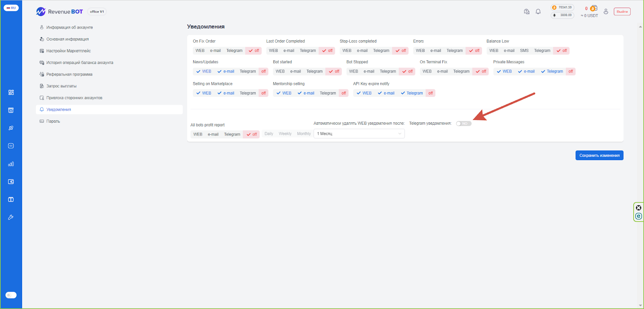Open the help chat question icon

pyautogui.click(x=526, y=12)
